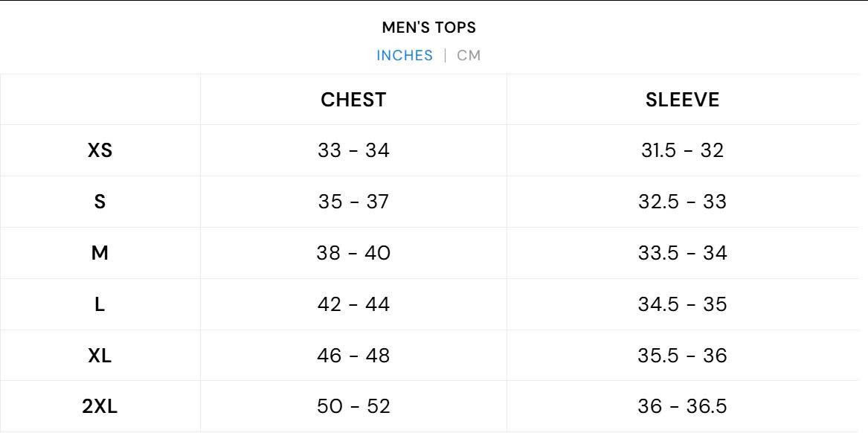868x433 pixels.
Task: Switch size units to CM
Action: click(x=469, y=56)
